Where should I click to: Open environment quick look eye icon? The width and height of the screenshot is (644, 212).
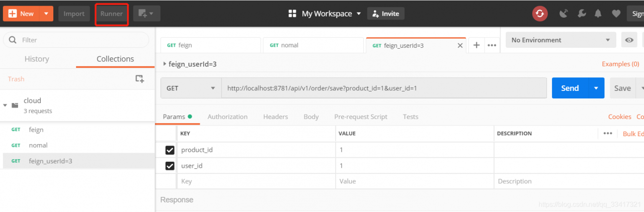coord(629,40)
